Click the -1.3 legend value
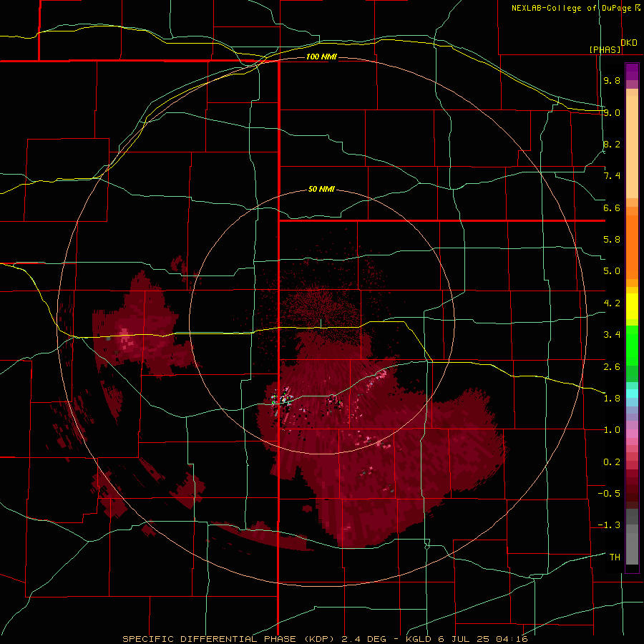This screenshot has height=644, width=644. click(x=609, y=525)
